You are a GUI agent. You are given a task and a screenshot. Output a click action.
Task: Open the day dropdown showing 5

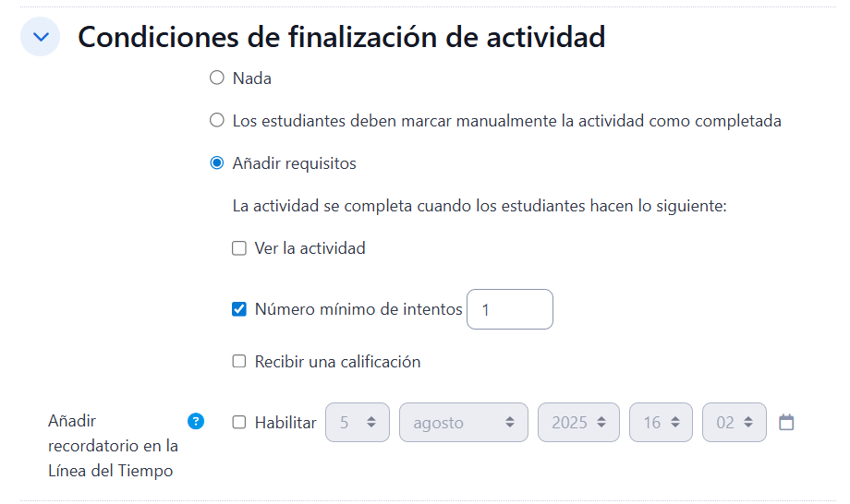358,423
